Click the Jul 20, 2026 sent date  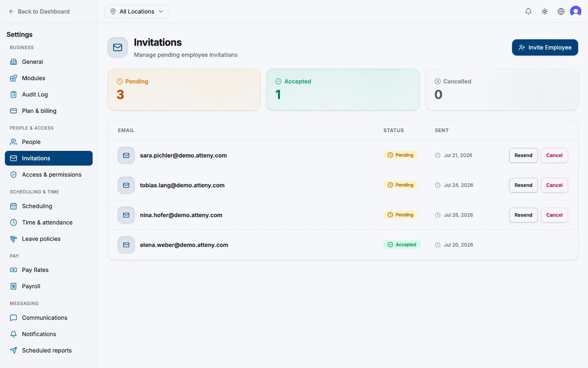[458, 245]
